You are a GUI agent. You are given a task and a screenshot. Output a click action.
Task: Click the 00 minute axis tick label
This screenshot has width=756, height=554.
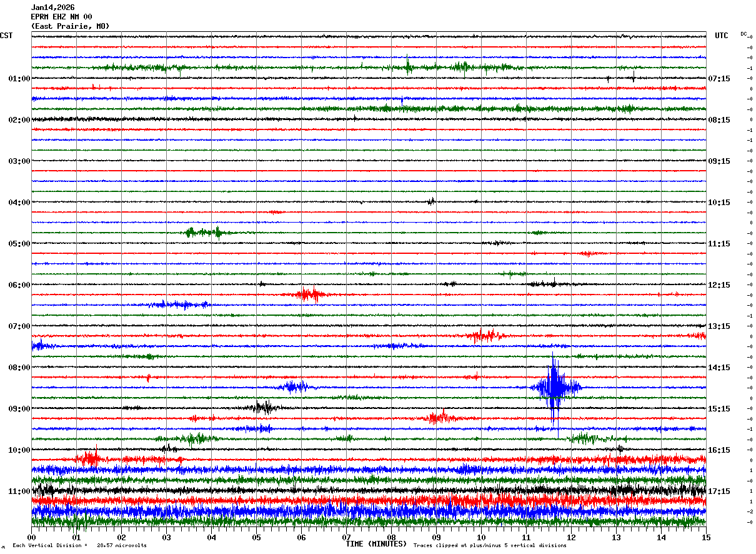click(32, 537)
